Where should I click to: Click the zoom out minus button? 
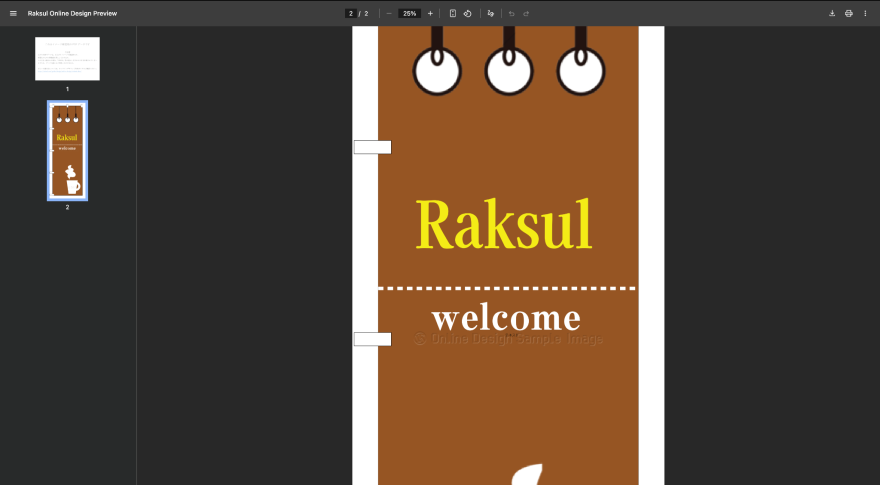[389, 13]
